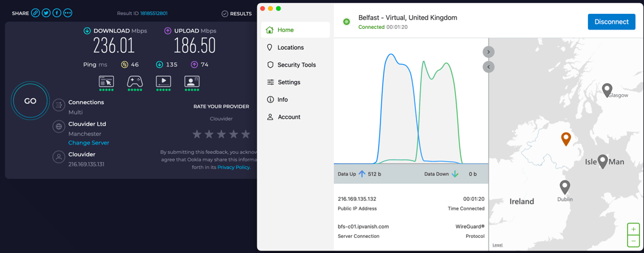This screenshot has width=644, height=253.
Task: Click the Change Server link
Action: click(89, 143)
